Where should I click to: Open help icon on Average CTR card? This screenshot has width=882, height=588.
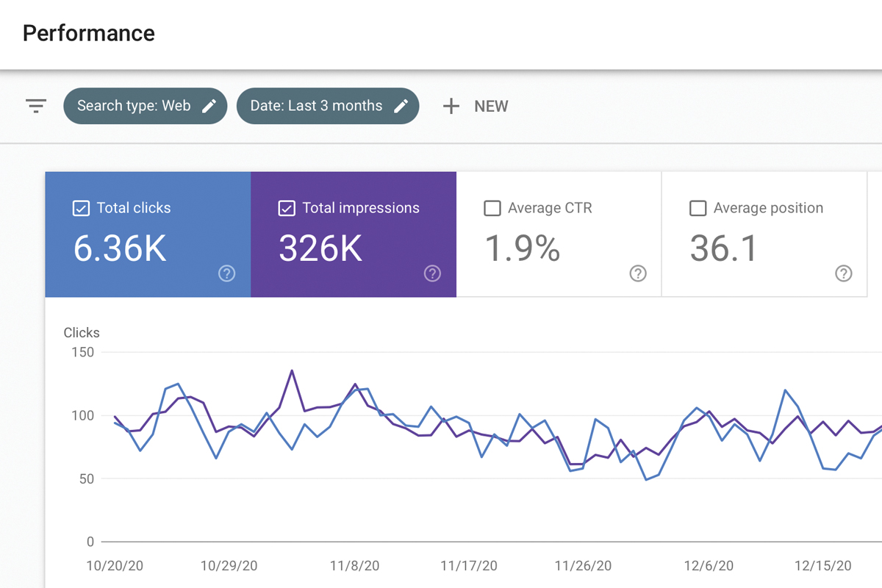(638, 273)
